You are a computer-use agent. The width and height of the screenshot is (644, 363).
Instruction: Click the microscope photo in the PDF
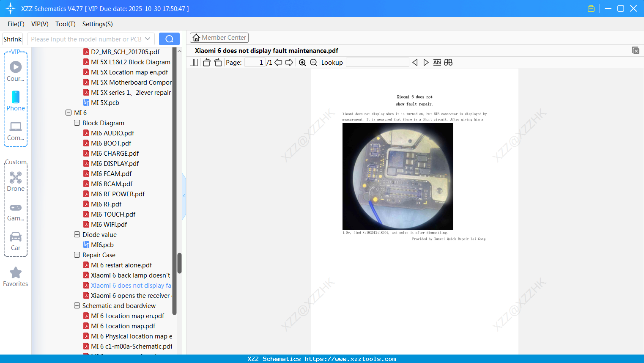(398, 176)
